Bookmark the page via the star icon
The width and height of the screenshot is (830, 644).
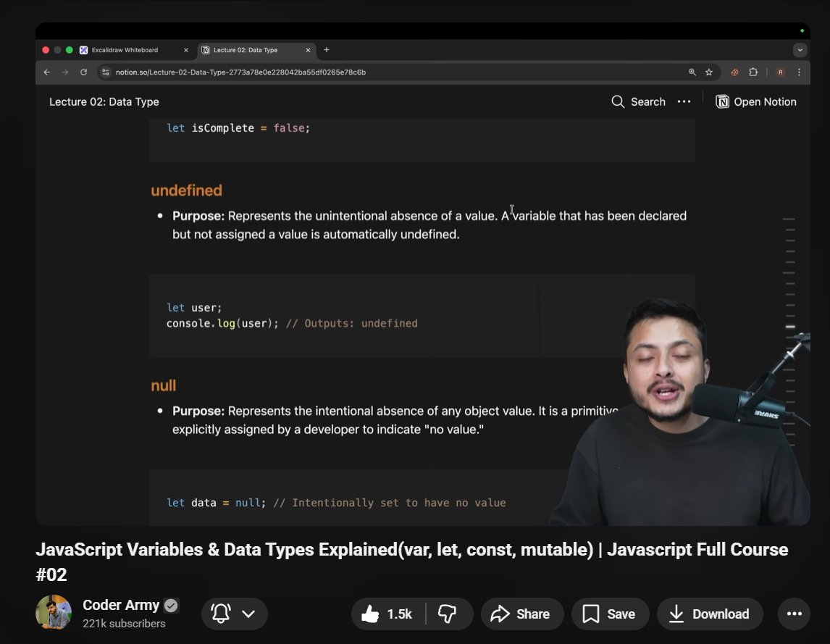coord(708,72)
